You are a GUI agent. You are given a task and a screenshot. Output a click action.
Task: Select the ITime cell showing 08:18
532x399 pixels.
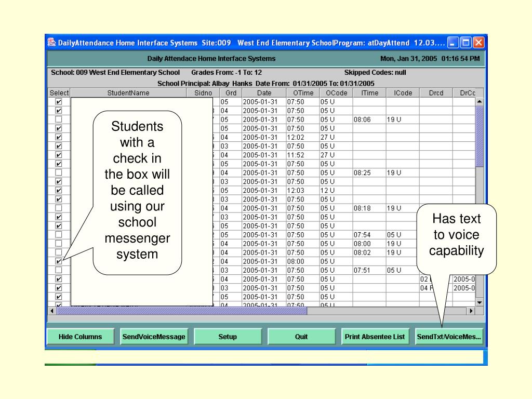pyautogui.click(x=369, y=208)
